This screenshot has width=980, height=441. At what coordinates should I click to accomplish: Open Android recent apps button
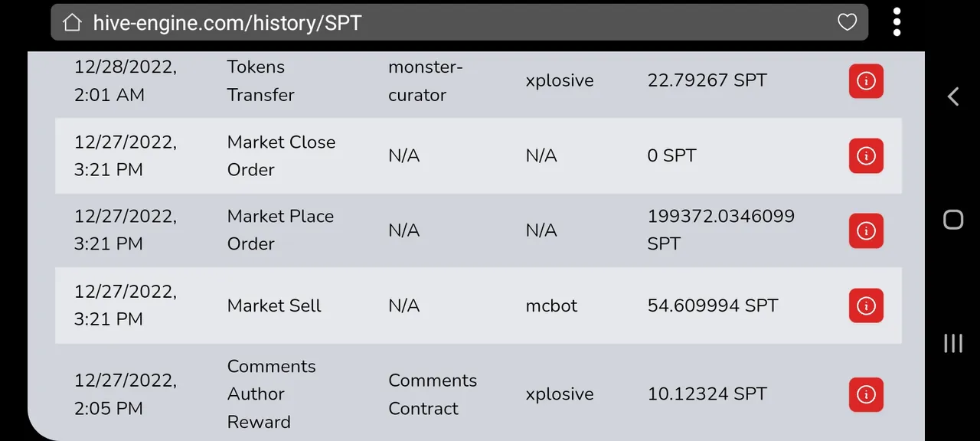[953, 343]
